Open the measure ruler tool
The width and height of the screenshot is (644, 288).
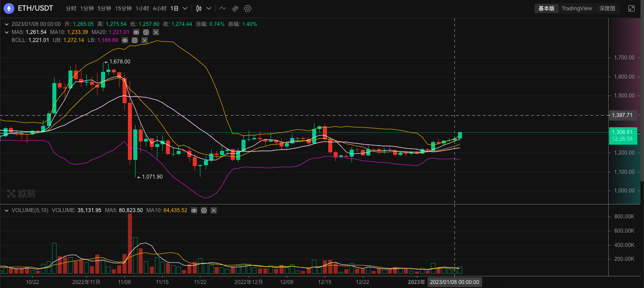(235, 8)
